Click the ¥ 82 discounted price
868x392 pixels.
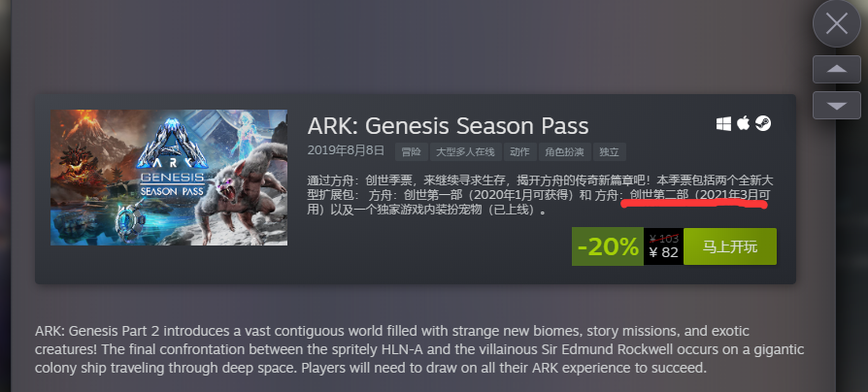[x=663, y=252]
